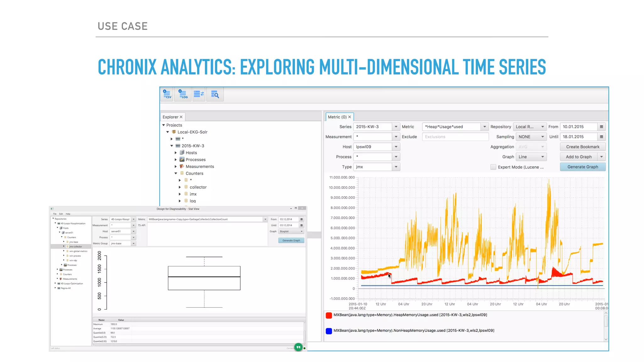Click the Measurements icon in Explorer tree
The width and height of the screenshot is (644, 362).
182,166
